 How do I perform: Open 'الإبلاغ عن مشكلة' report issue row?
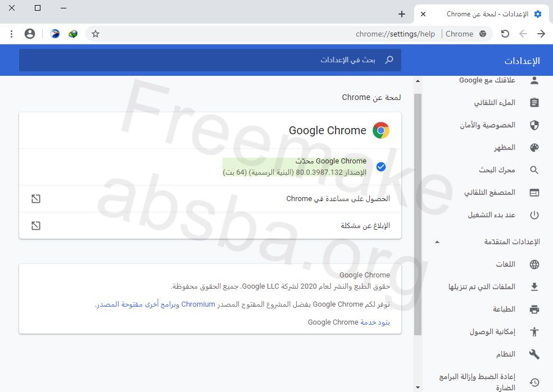point(210,226)
